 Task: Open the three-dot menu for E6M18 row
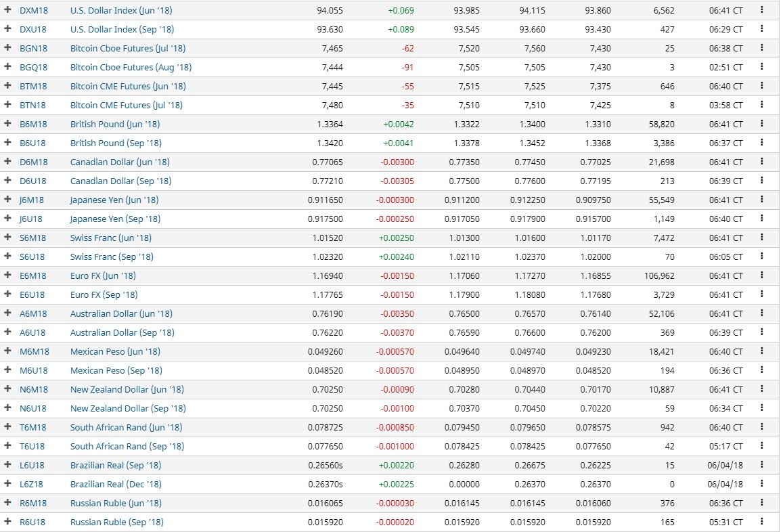click(x=761, y=275)
